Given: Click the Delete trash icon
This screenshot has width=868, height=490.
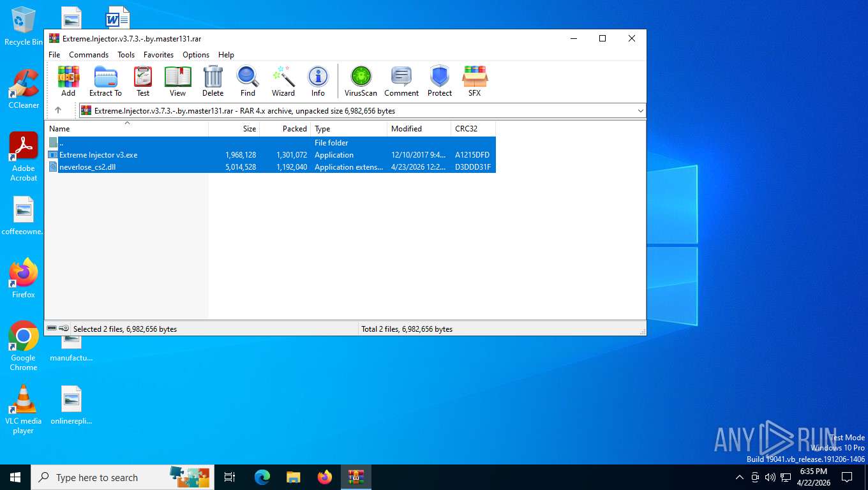Looking at the screenshot, I should click(x=213, y=81).
